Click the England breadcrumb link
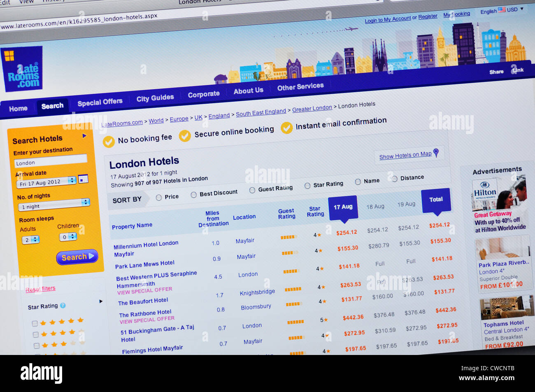Image resolution: width=535 pixels, height=392 pixels. tap(219, 116)
